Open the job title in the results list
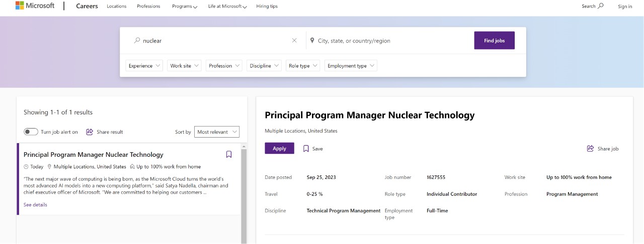The image size is (644, 244). pos(94,154)
